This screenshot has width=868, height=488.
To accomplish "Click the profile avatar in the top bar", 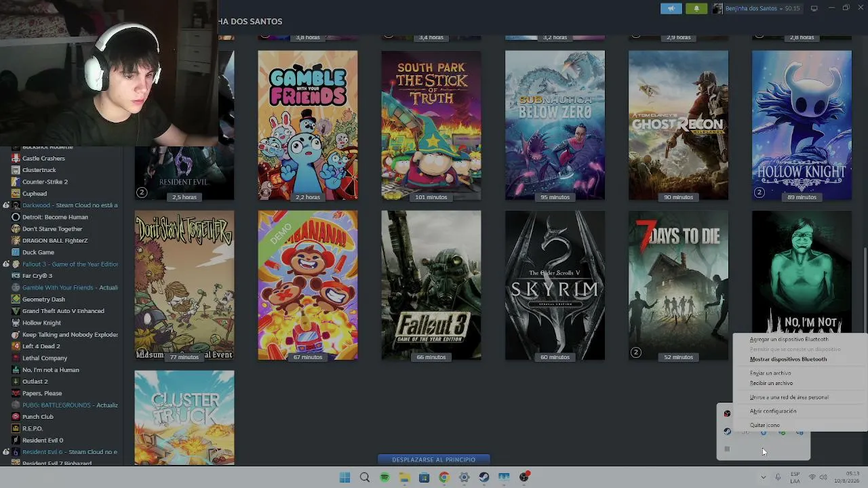I will point(717,8).
